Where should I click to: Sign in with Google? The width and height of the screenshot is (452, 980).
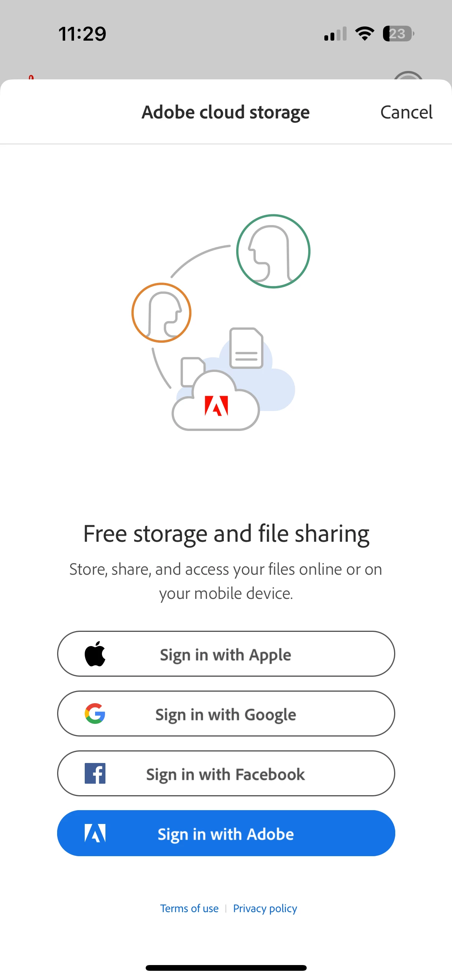(226, 714)
